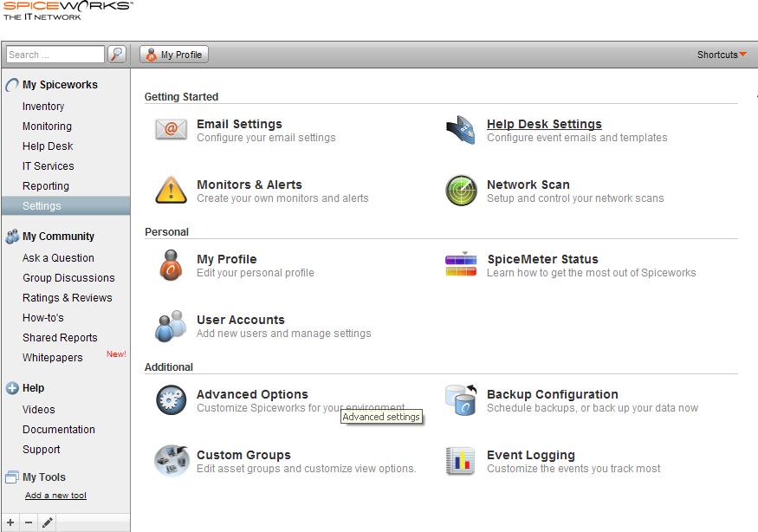Click the Help Desk Settings title link
This screenshot has height=532, width=758.
point(544,124)
